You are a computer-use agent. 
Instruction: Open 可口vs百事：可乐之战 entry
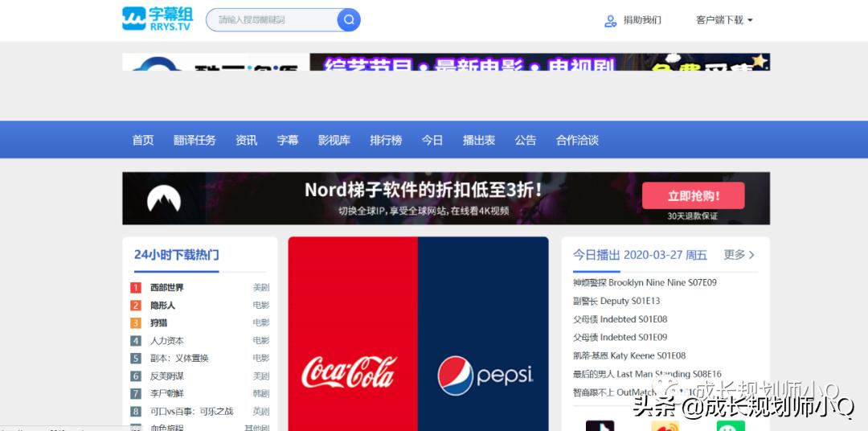191,412
